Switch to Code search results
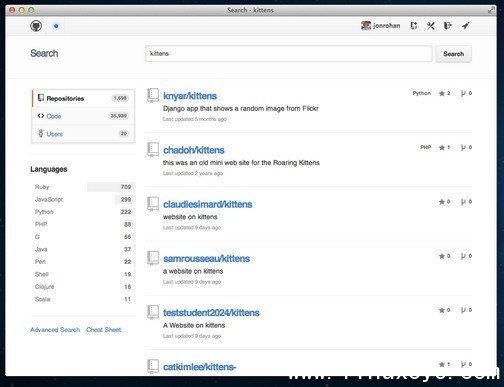Screen dimensions: 504x387 [83, 116]
